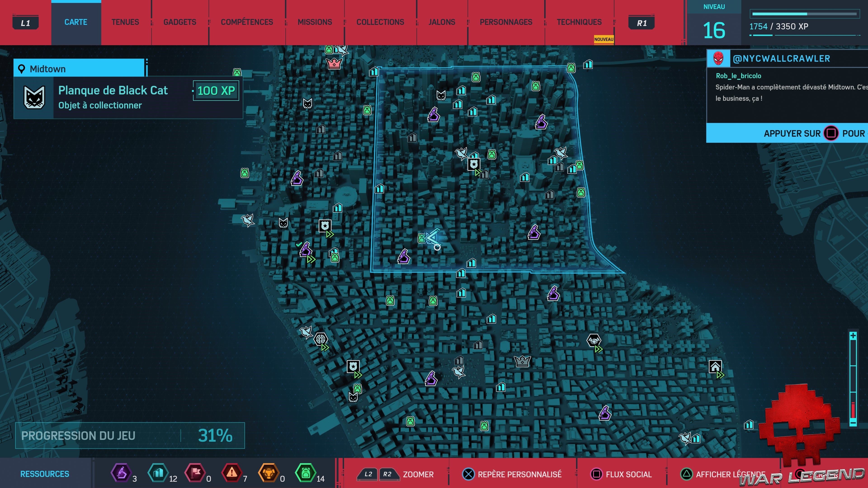Select the target crosshair mission icon
This screenshot has height=488, width=868.
321,338
